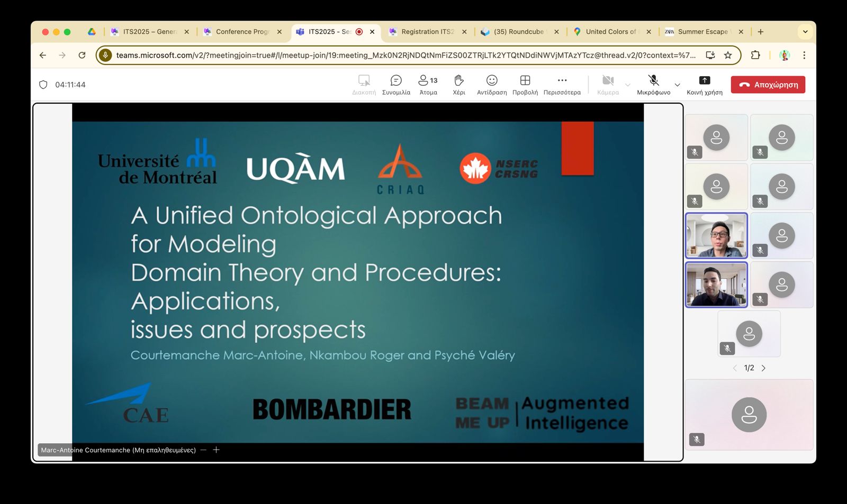The image size is (847, 504).
Task: Open the Αντίδραση reactions menu
Action: [x=492, y=85]
